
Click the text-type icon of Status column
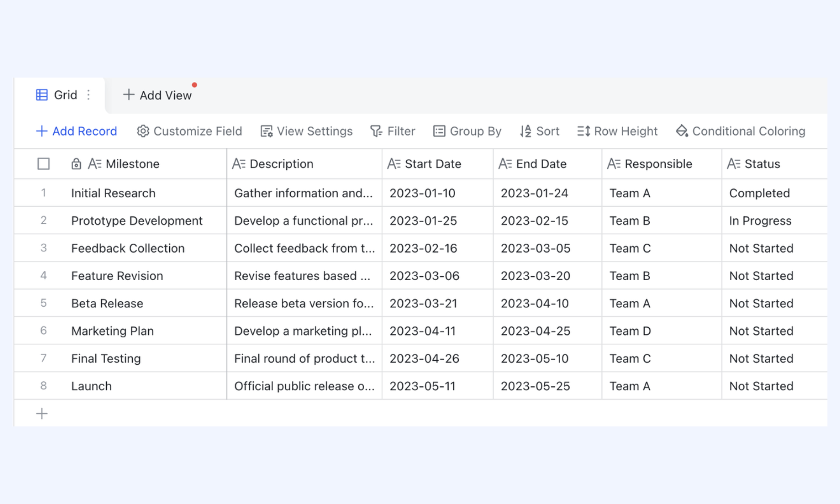(734, 164)
